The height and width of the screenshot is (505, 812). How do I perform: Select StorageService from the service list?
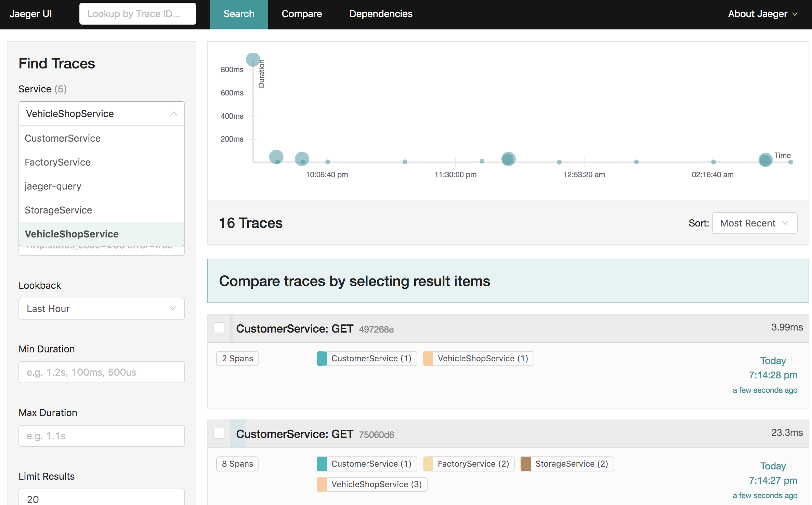[x=58, y=210]
